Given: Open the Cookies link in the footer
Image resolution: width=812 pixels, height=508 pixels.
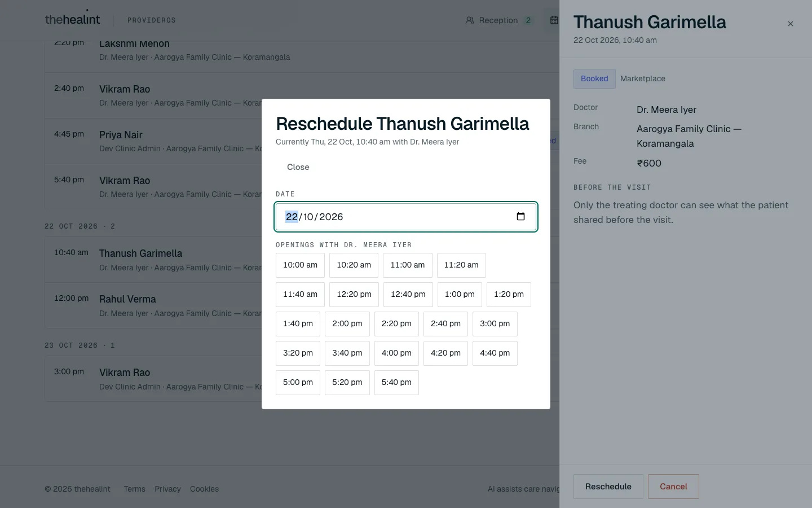Looking at the screenshot, I should (x=204, y=489).
